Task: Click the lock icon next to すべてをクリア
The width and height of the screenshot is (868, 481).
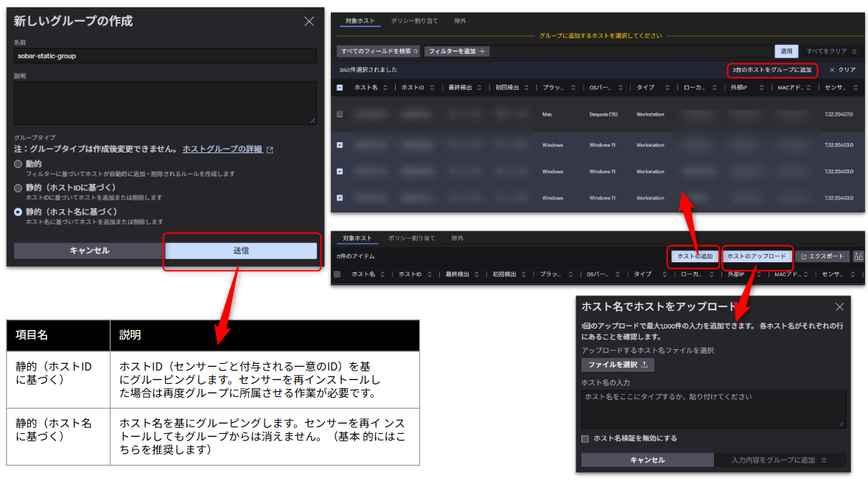Action: click(854, 50)
